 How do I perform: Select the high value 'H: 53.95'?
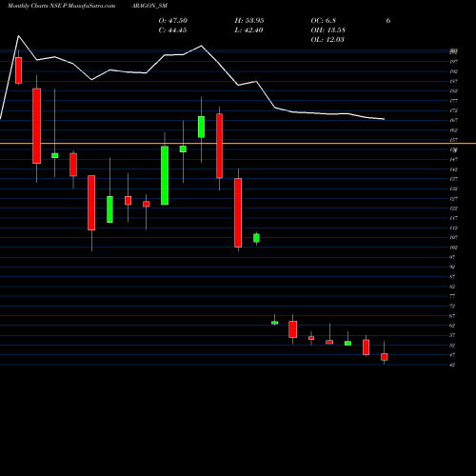pos(249,21)
